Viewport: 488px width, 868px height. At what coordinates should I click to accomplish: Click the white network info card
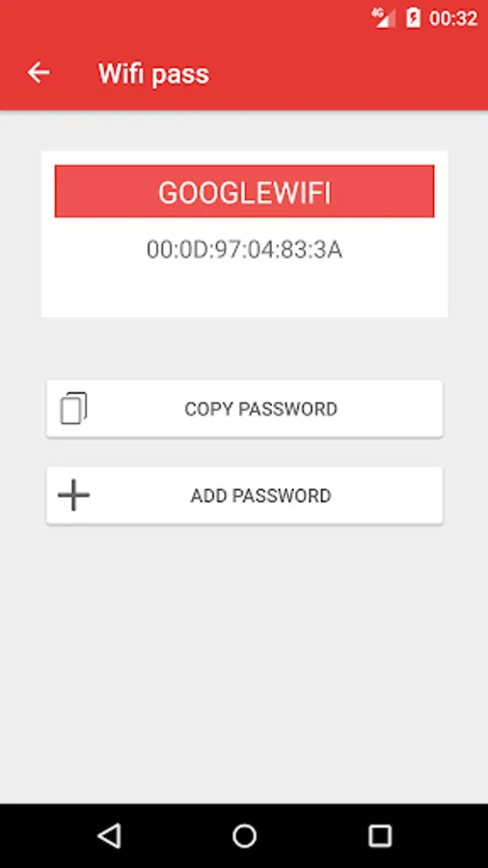(244, 234)
